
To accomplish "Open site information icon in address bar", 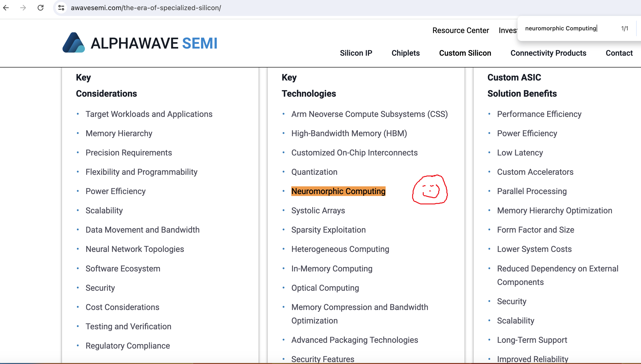I will [x=61, y=8].
